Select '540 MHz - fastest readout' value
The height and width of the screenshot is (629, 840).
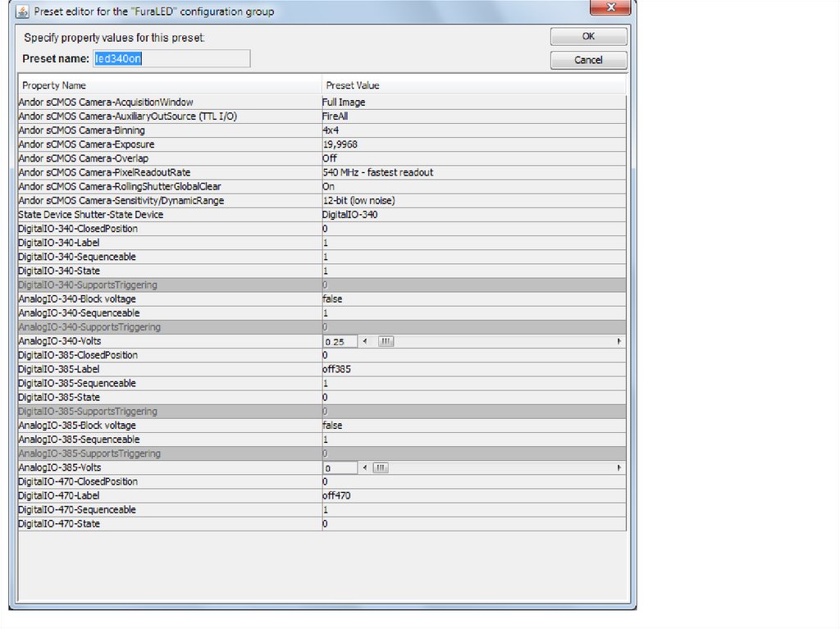point(377,172)
